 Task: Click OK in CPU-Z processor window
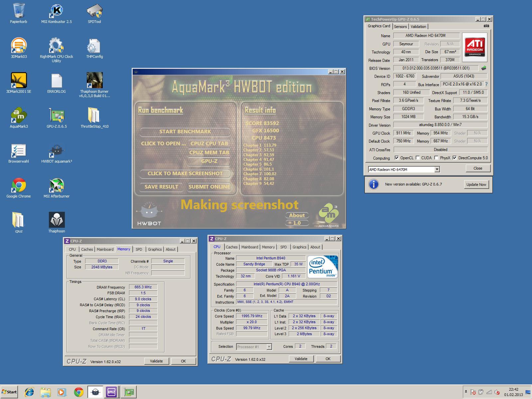[328, 359]
